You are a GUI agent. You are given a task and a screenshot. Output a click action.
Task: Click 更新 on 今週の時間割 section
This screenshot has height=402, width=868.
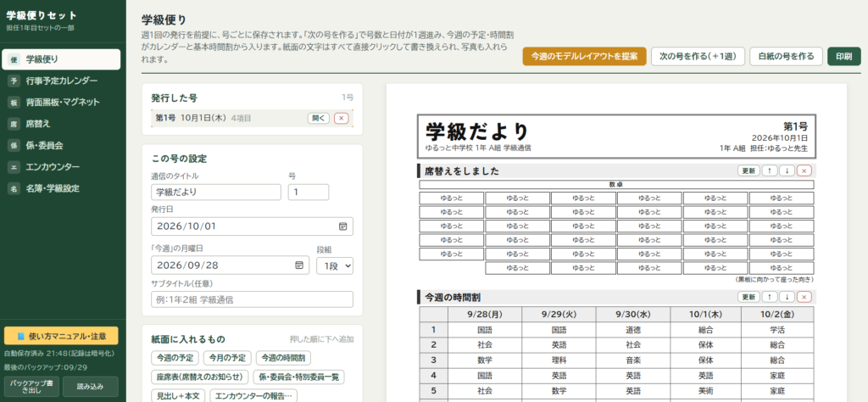748,298
